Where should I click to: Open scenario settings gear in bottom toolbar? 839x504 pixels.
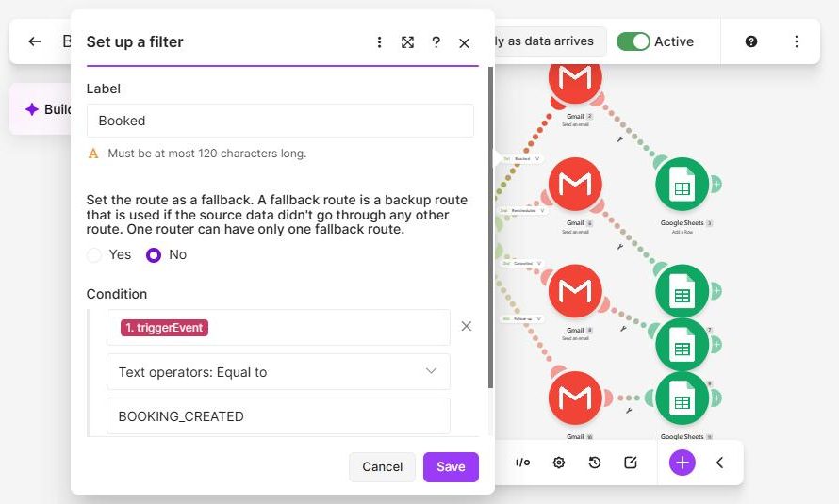(559, 463)
